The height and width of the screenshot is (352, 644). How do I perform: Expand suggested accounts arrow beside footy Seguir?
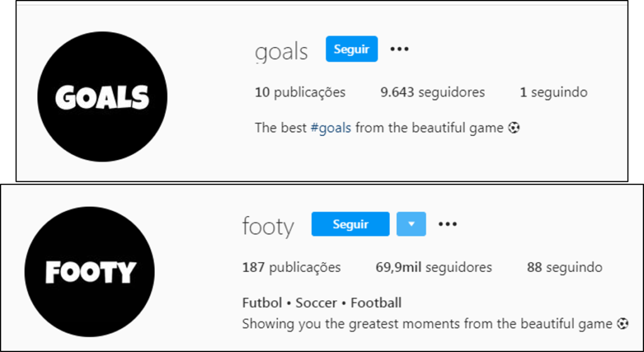point(411,224)
